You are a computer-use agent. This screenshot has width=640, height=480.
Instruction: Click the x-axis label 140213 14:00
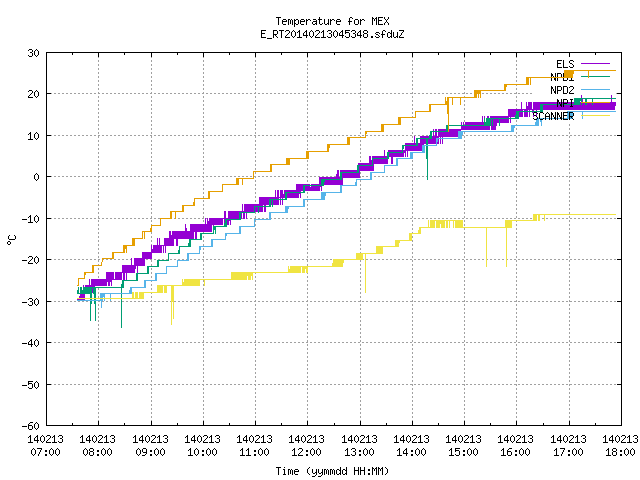tap(412, 445)
